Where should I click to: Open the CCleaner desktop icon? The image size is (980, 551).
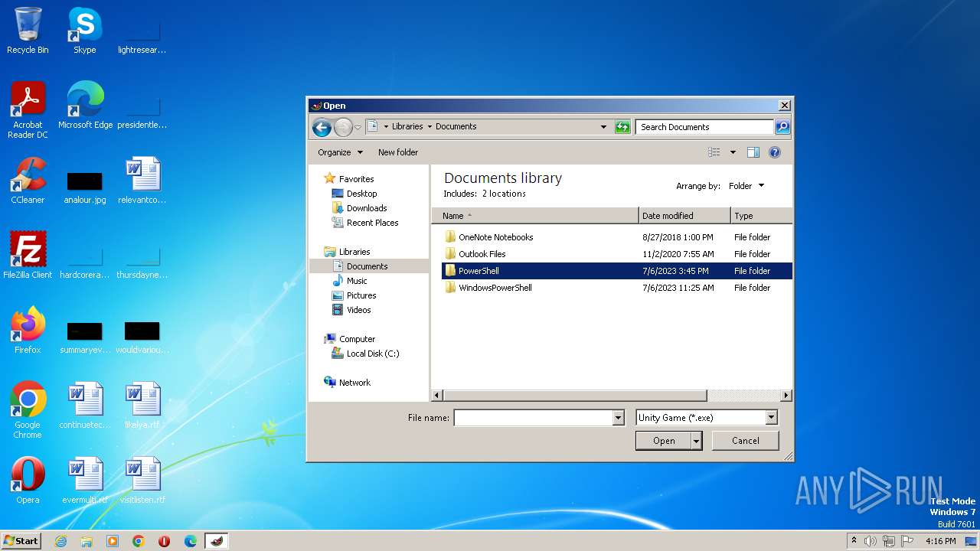tap(28, 181)
